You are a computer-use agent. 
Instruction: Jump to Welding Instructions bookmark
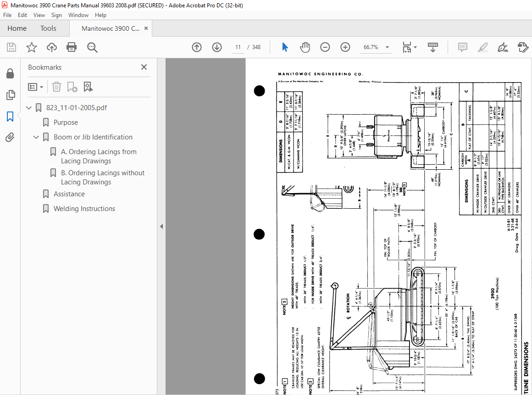[x=84, y=209]
